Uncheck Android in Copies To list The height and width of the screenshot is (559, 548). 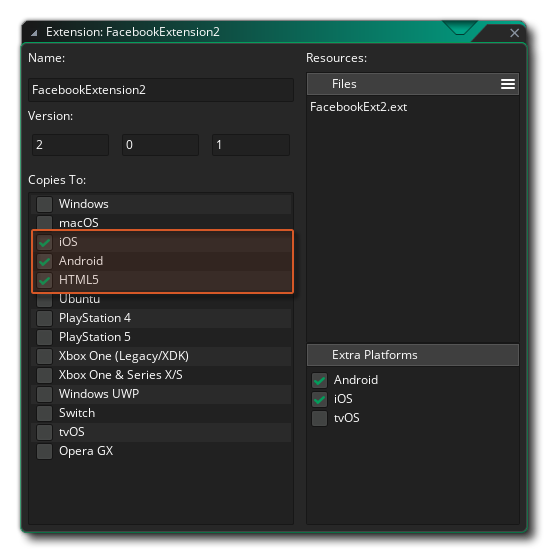45,261
